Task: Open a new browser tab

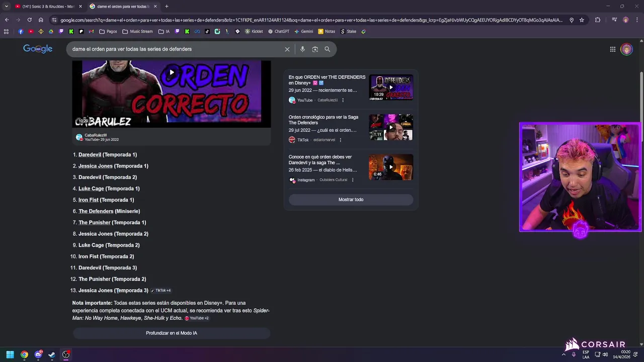Action: (x=167, y=7)
